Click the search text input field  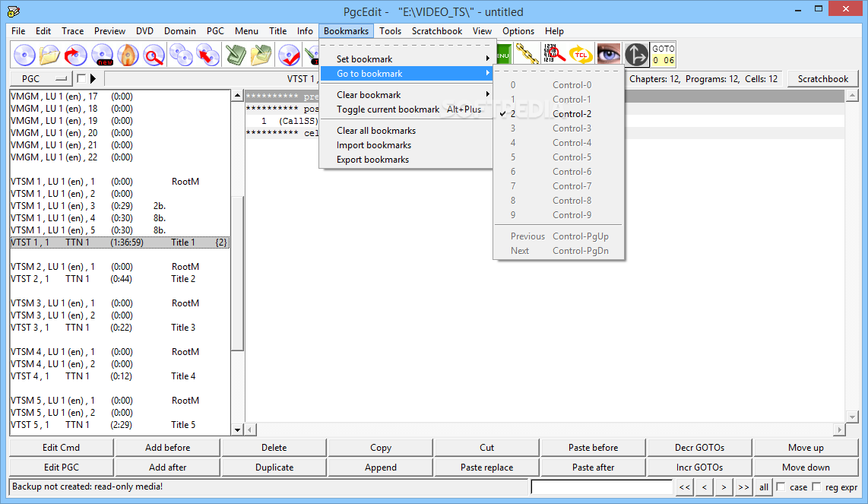coord(602,487)
